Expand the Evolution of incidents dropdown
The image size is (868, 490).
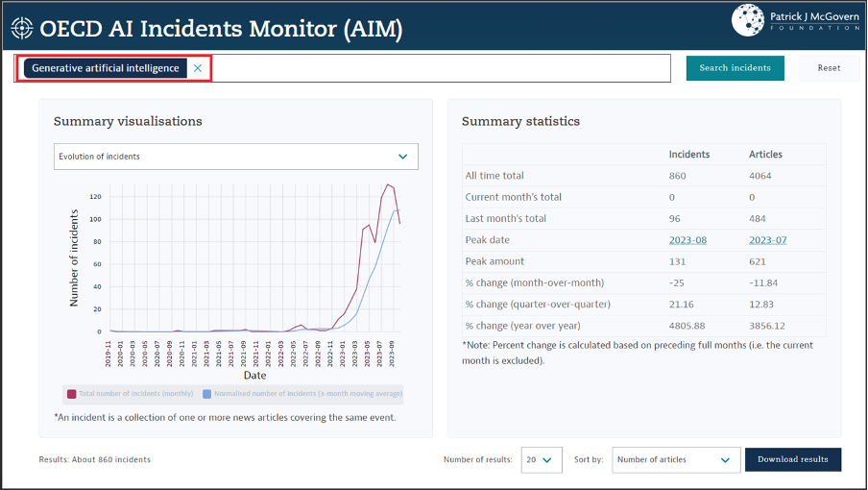(236, 157)
